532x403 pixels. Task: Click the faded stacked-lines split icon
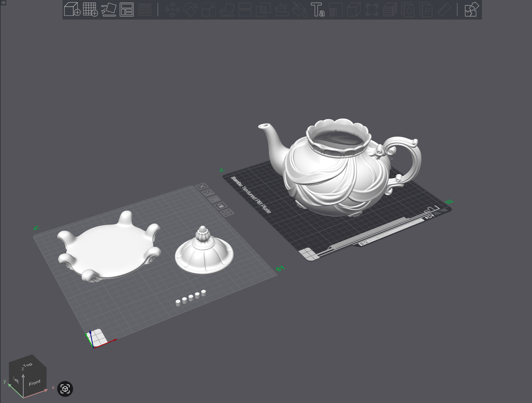[x=145, y=9]
